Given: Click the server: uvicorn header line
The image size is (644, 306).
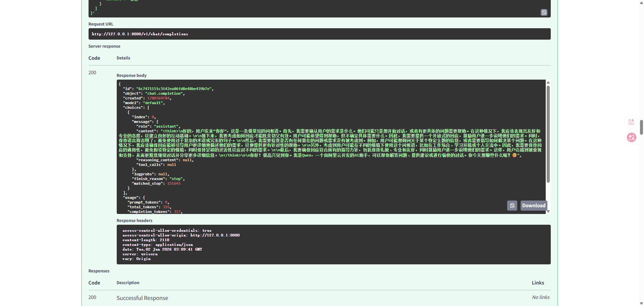Looking at the screenshot, I should (x=140, y=254).
